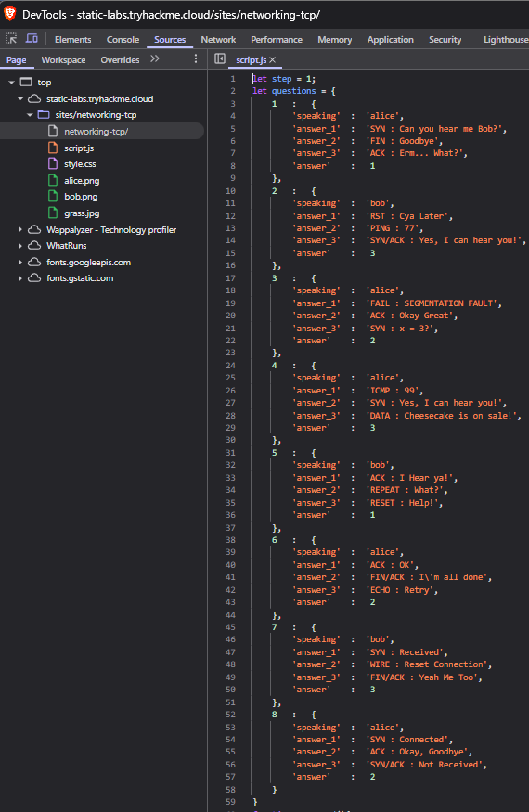Switch to the Console tab
The width and height of the screenshot is (529, 812).
tap(123, 39)
